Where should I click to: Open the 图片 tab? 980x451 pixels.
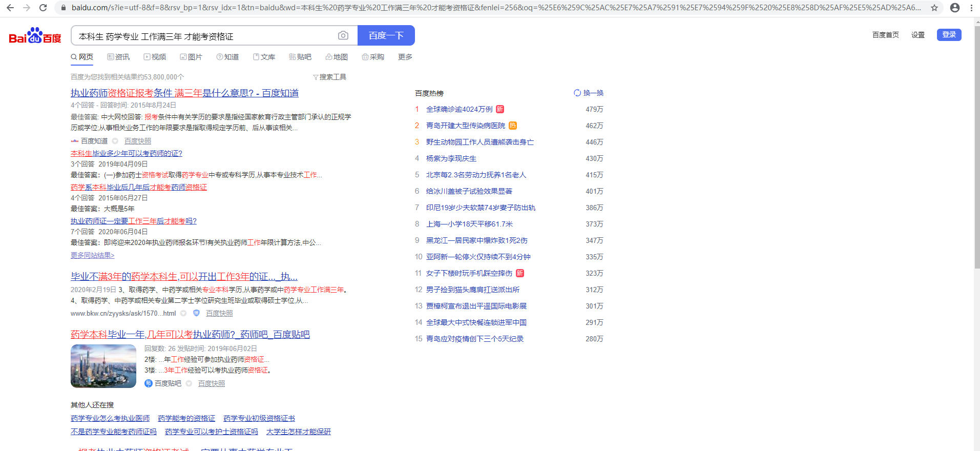pos(191,57)
